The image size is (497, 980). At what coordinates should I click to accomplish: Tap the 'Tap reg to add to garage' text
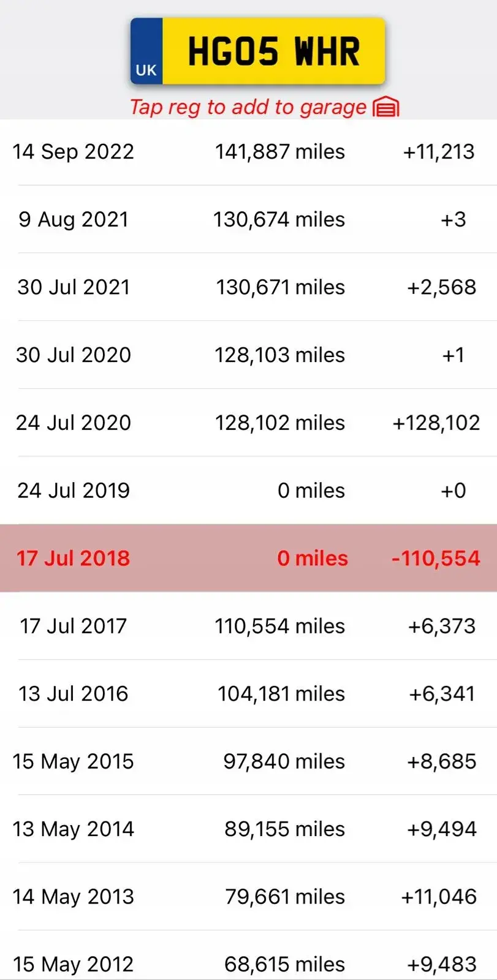pos(248,107)
